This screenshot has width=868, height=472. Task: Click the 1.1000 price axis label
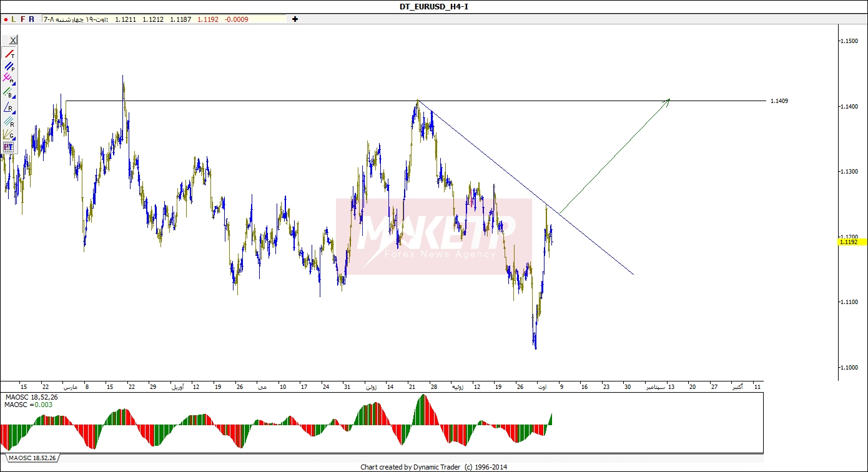(x=849, y=367)
